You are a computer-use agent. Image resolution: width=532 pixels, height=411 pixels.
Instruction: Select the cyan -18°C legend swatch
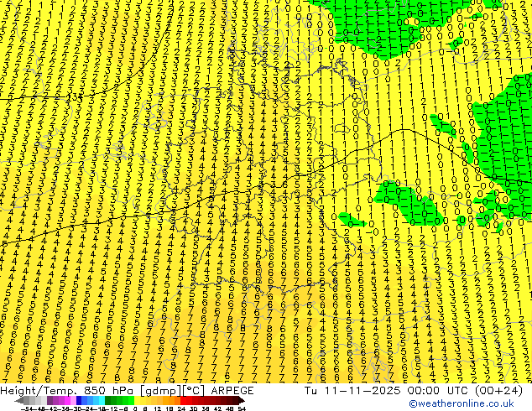[102, 400]
